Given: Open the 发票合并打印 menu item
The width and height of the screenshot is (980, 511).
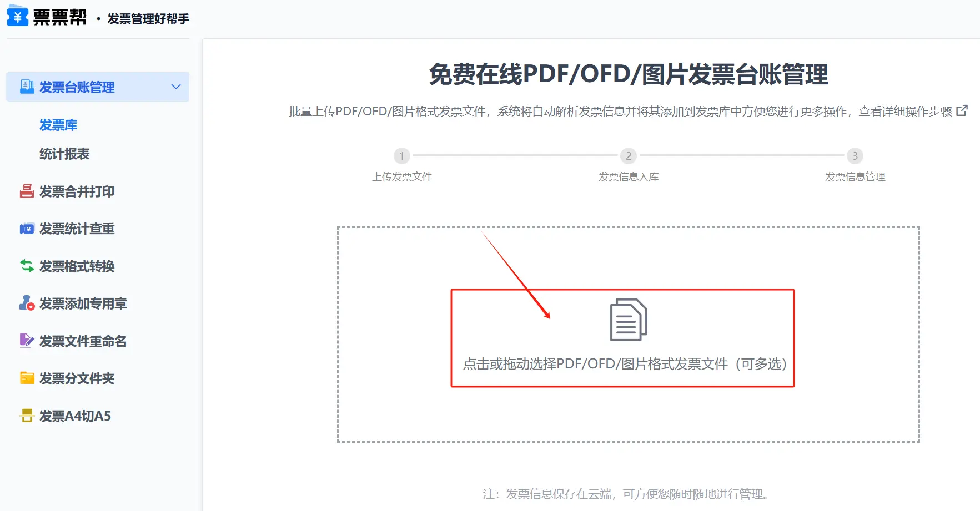Looking at the screenshot, I should [77, 191].
